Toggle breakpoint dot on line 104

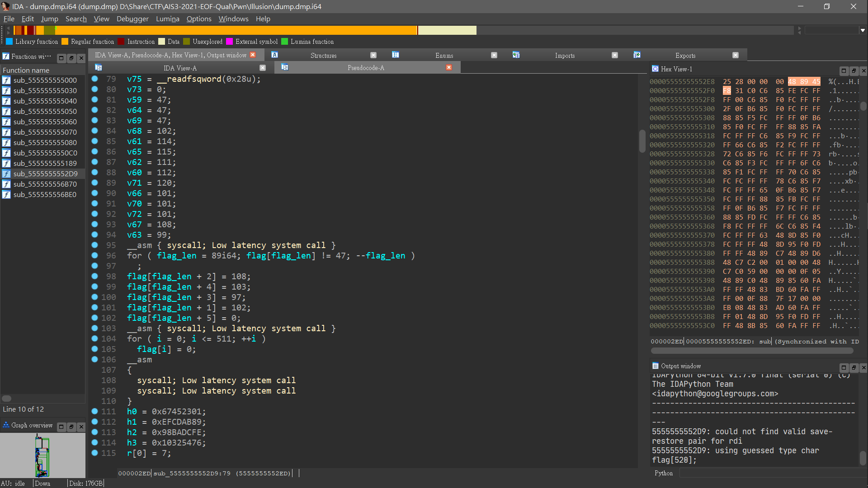point(95,338)
